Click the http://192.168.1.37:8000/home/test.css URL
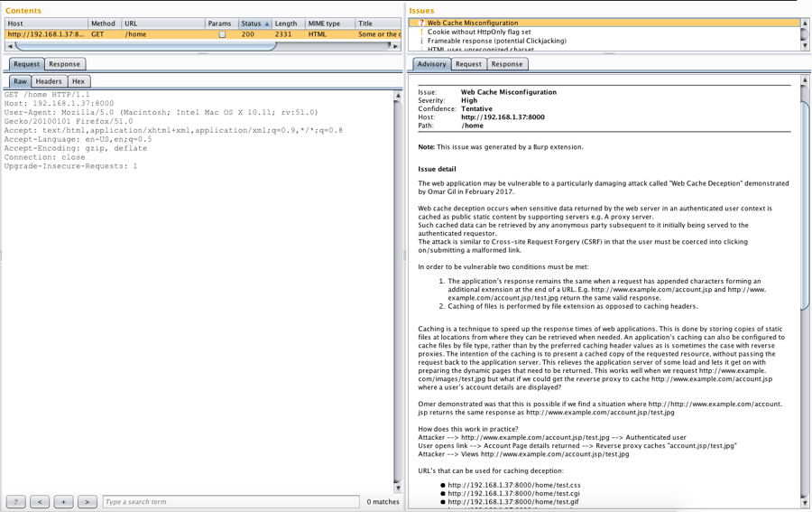Viewport: 812px width, 512px height. click(514, 485)
